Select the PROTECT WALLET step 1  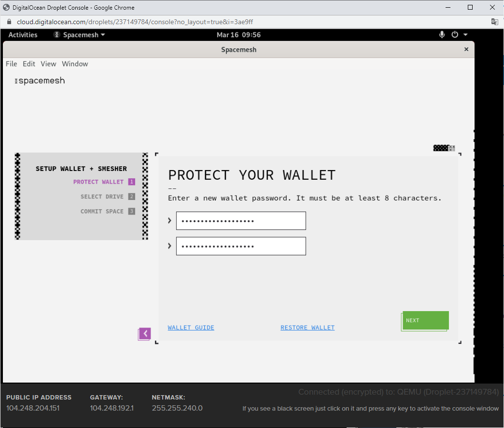pos(104,182)
